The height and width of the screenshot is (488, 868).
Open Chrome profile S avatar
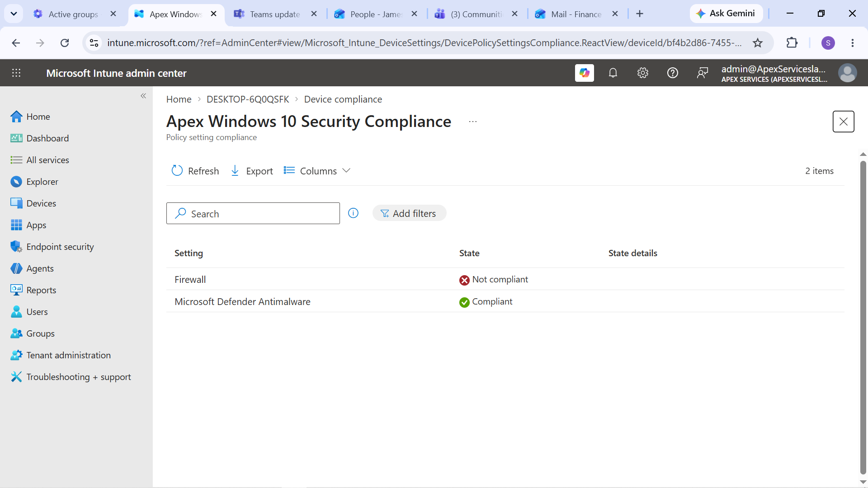tap(828, 43)
